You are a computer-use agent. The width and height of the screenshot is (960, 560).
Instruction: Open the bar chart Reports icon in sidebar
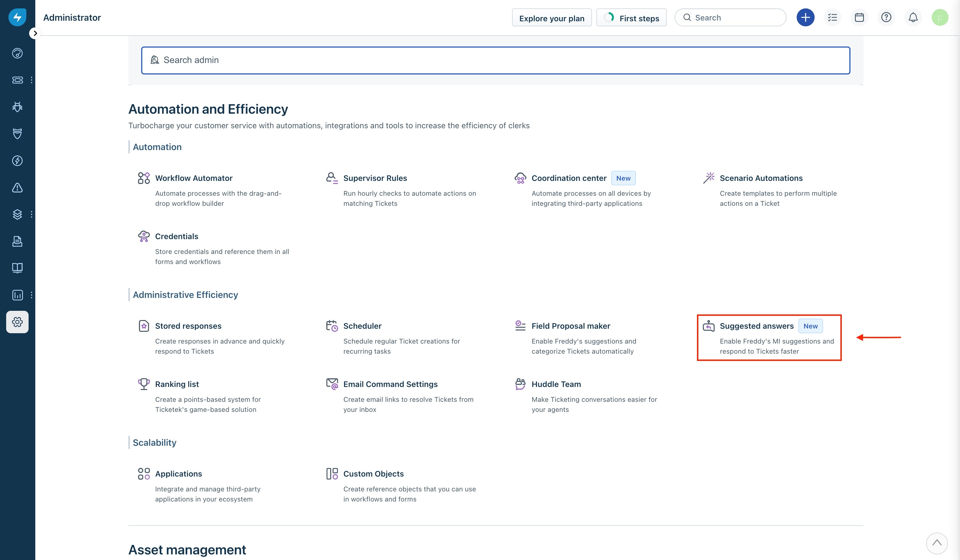17,295
